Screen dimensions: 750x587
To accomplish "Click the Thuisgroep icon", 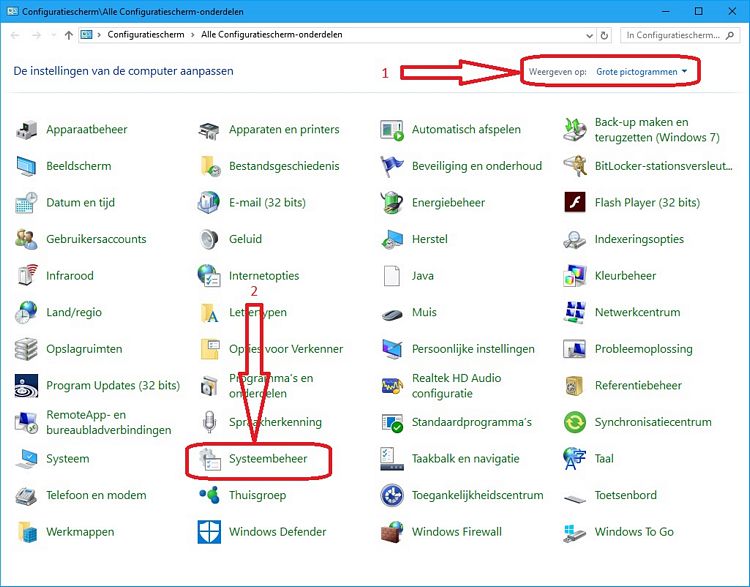I will (209, 495).
